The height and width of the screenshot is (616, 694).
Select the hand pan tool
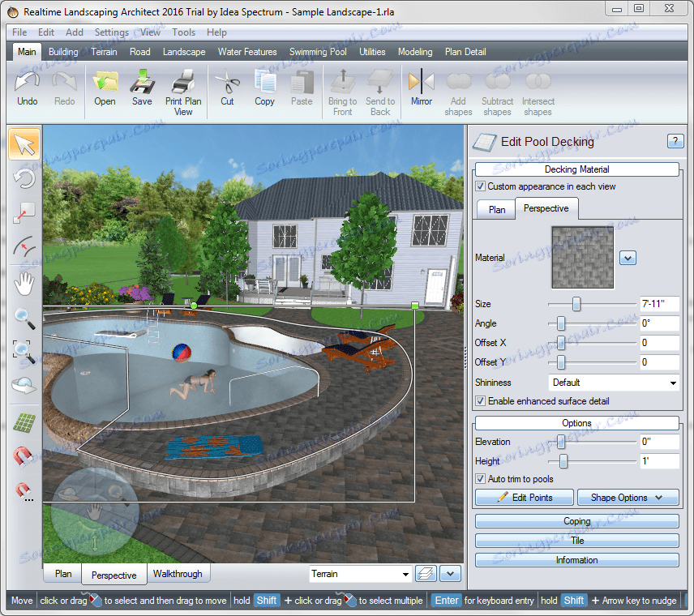(x=24, y=284)
